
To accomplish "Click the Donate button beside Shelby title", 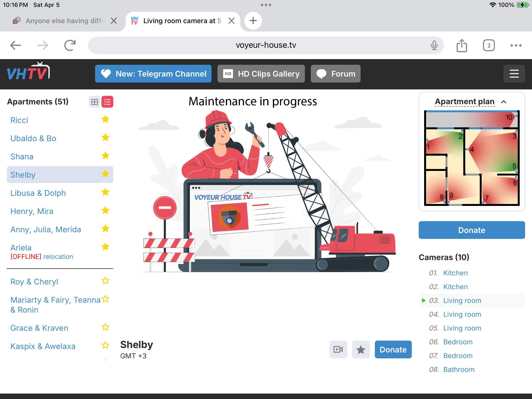I will tap(393, 349).
